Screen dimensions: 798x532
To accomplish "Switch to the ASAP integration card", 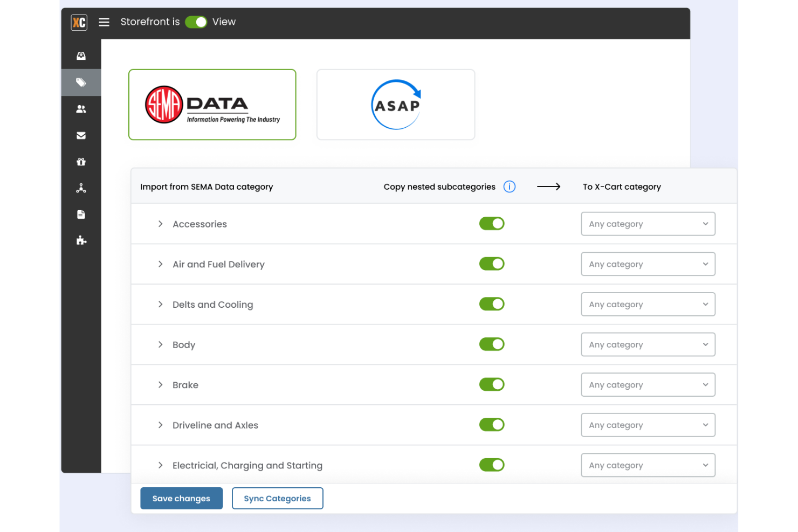I will (x=395, y=104).
